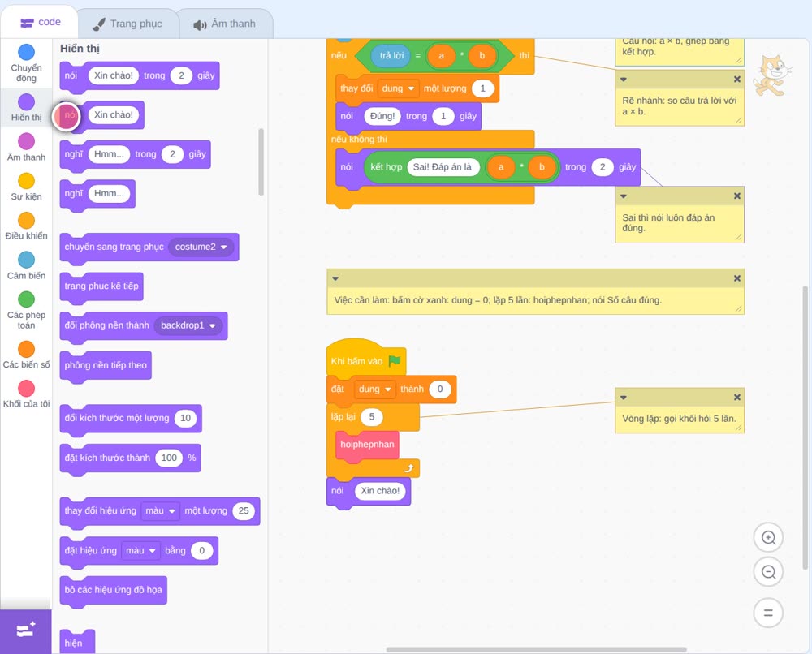Select the Sự kiện category circle

[x=27, y=181]
